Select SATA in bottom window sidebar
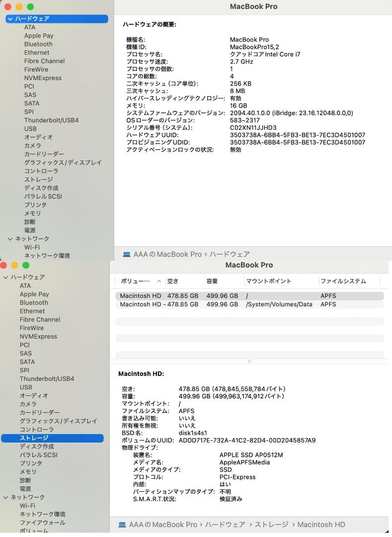392x537 pixels. (27, 361)
